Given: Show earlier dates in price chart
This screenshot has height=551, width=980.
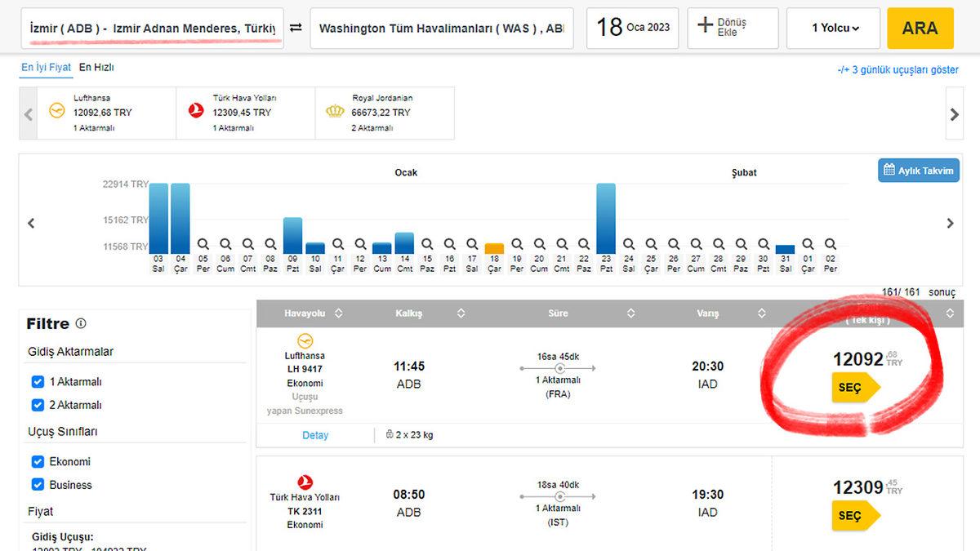Looking at the screenshot, I should (x=31, y=223).
